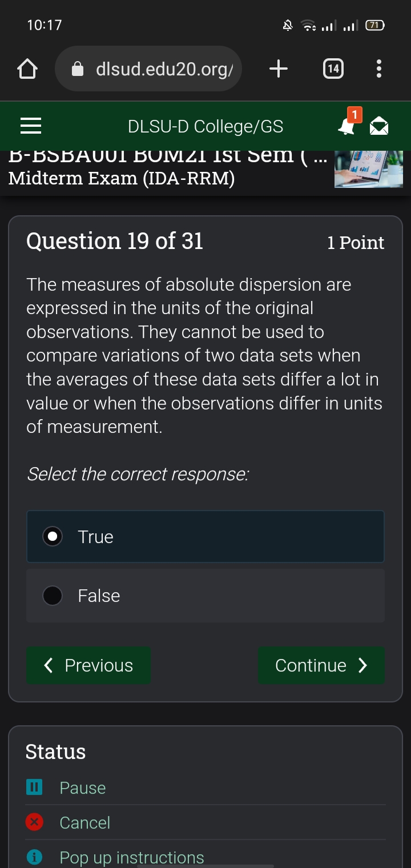Click the padlock icon in address bar

pyautogui.click(x=78, y=69)
